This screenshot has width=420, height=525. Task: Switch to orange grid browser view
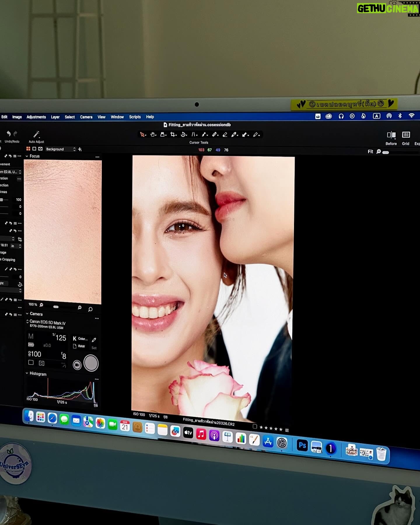pos(28,149)
